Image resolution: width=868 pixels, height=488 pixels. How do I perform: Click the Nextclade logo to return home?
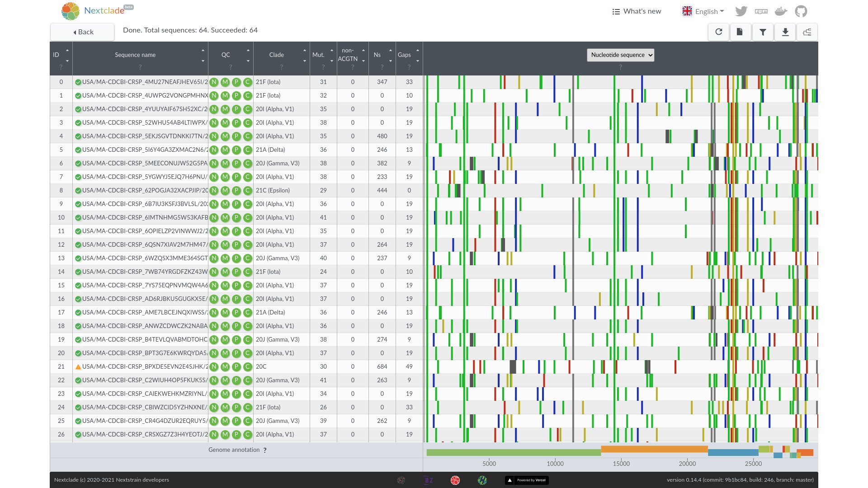coord(70,11)
